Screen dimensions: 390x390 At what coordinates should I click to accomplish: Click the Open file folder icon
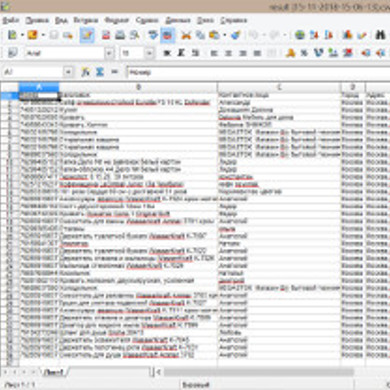32,35
